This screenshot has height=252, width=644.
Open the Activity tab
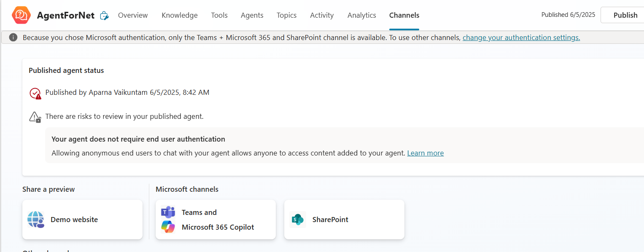322,15
